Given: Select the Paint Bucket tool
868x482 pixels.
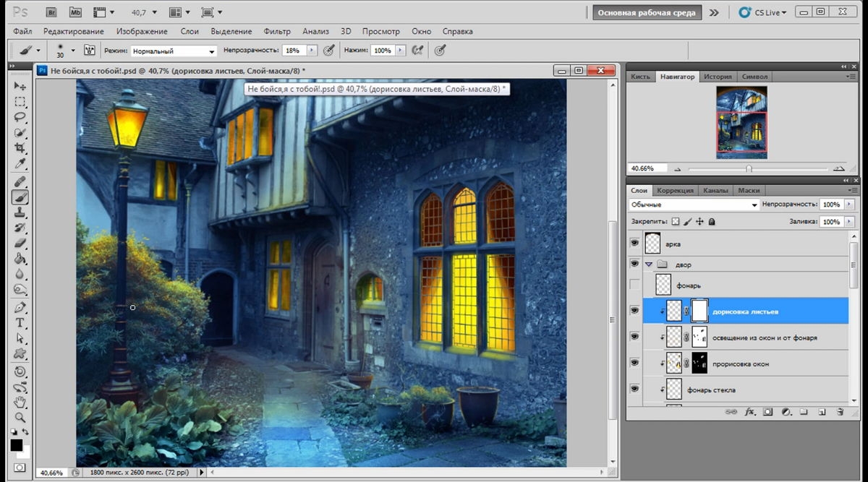Looking at the screenshot, I should (x=20, y=259).
